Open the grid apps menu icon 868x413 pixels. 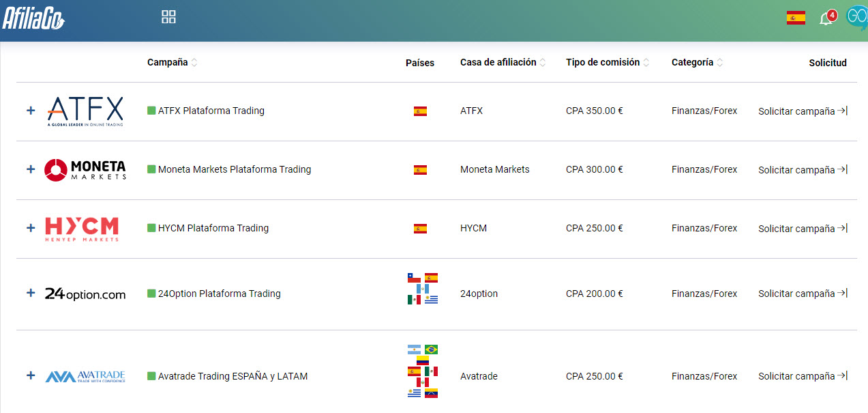168,17
